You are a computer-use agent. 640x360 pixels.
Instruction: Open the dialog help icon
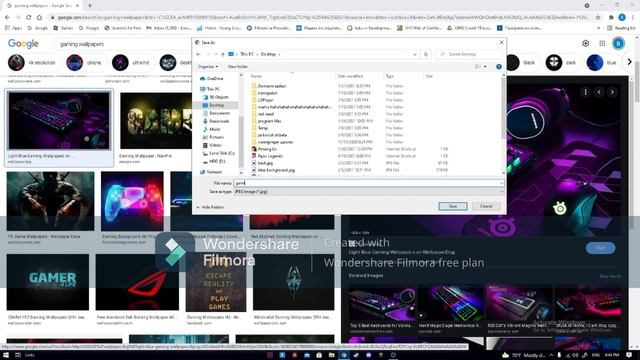click(x=499, y=67)
